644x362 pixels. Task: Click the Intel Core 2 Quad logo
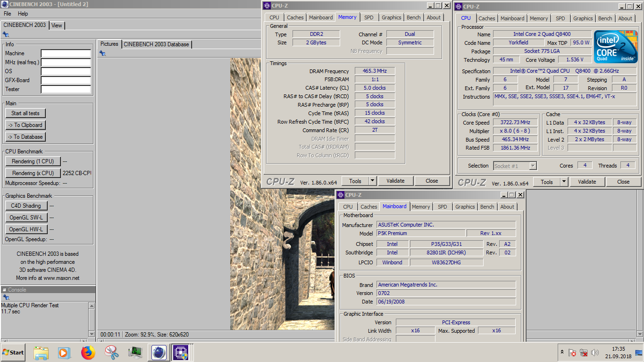click(x=615, y=46)
